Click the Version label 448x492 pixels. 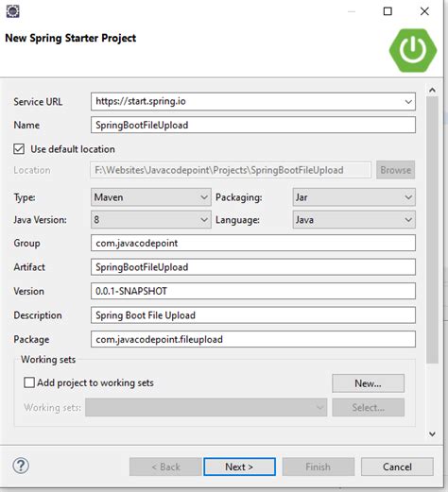(x=28, y=291)
